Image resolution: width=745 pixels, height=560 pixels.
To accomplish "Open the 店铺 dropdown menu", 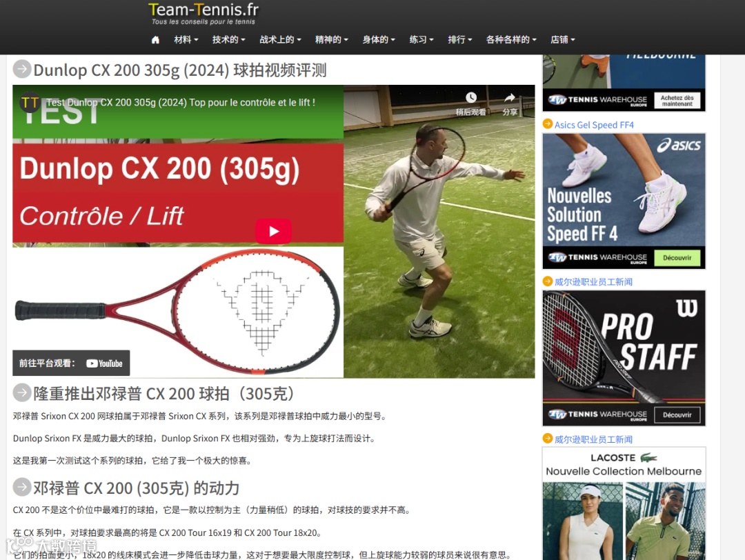I will pos(563,40).
